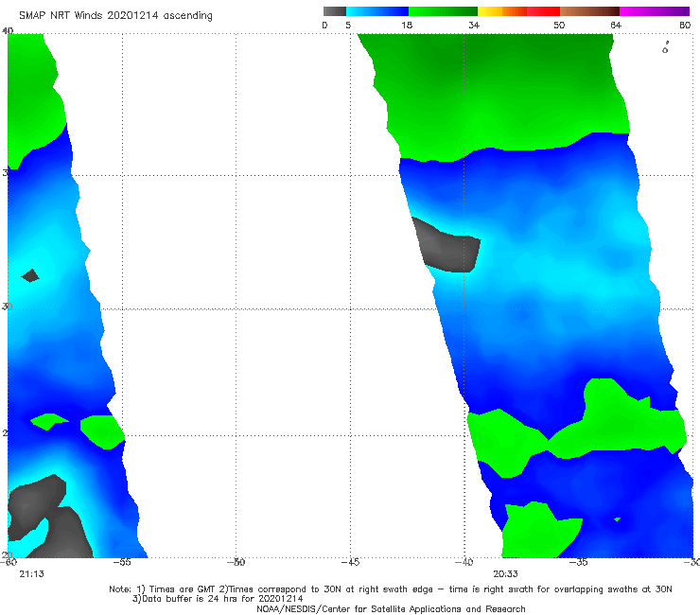The width and height of the screenshot is (700, 615).
Task: Click the color bar label 34
Action: click(474, 25)
